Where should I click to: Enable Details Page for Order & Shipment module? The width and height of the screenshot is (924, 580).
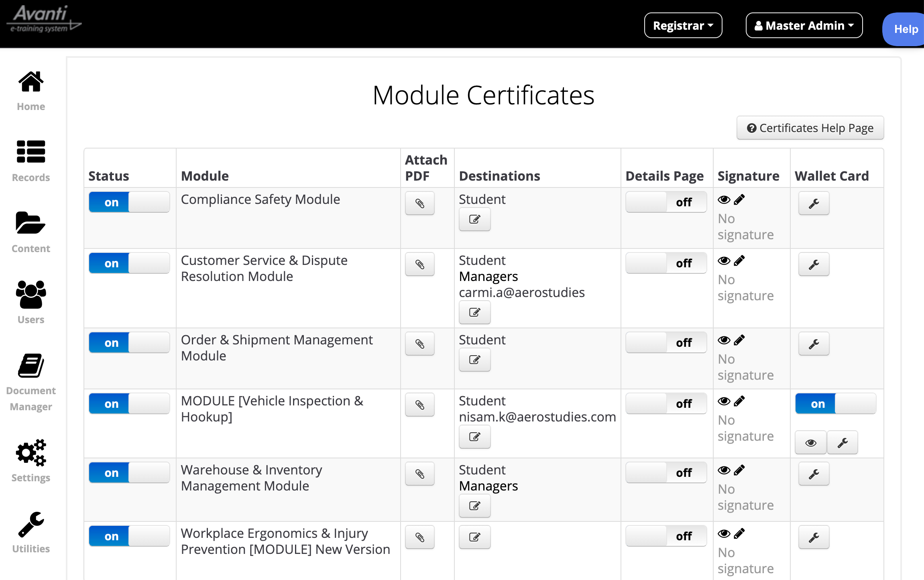coord(666,343)
